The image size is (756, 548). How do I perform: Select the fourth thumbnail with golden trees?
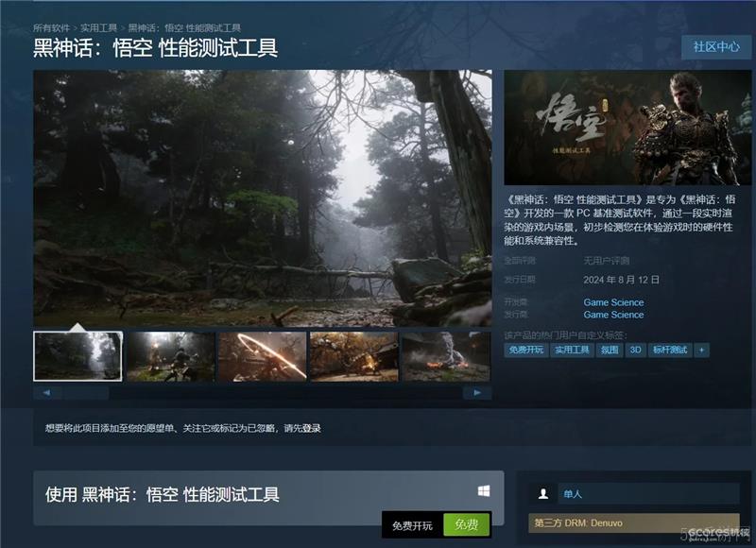coord(354,356)
